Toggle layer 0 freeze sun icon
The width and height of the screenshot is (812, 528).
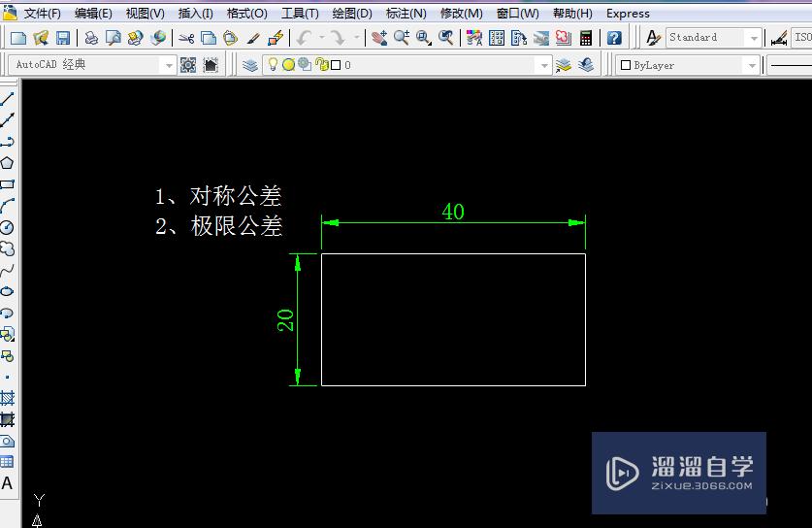click(288, 65)
